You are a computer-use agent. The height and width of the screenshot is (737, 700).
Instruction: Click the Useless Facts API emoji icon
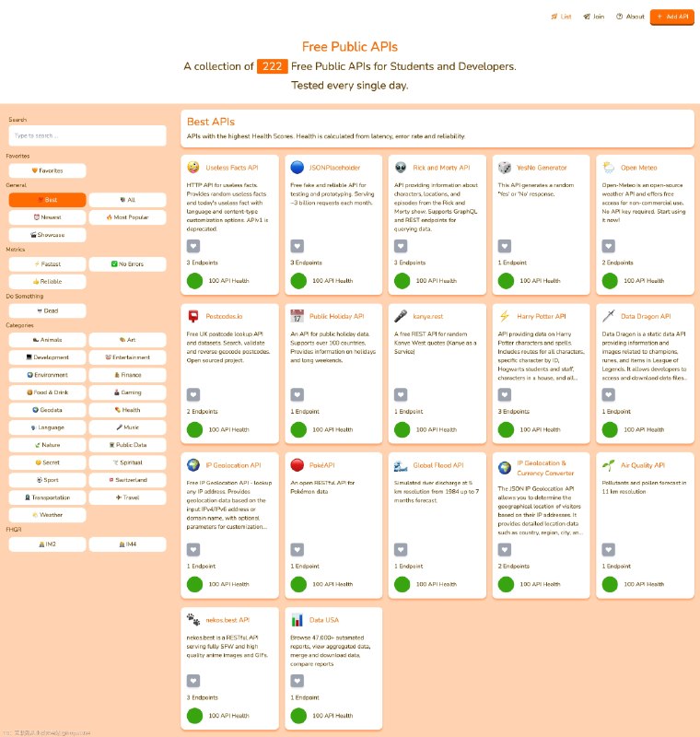click(x=193, y=168)
